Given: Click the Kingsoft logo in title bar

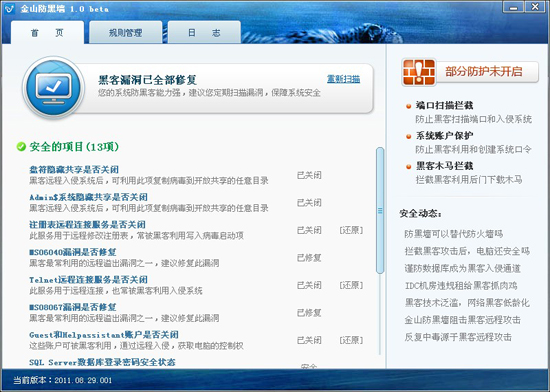Looking at the screenshot, I should (x=8, y=8).
